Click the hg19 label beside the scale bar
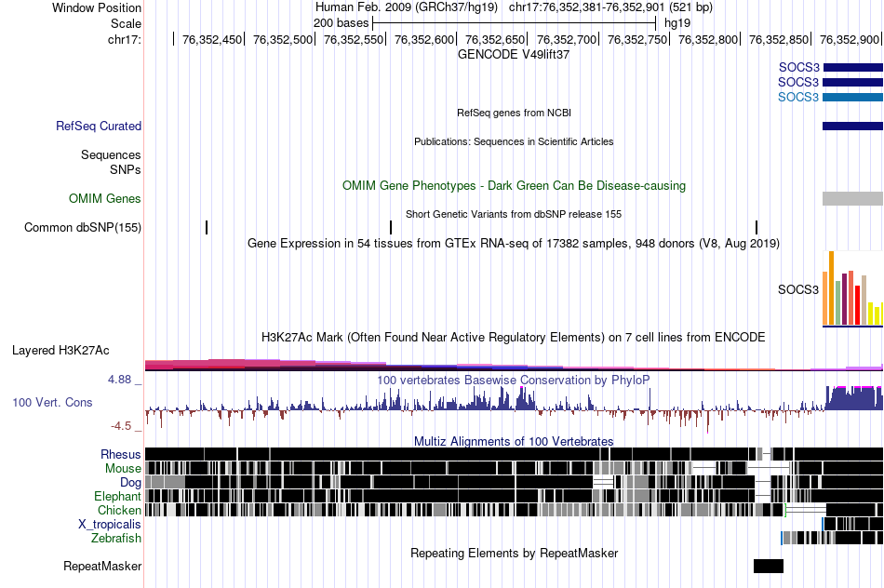 click(x=677, y=23)
